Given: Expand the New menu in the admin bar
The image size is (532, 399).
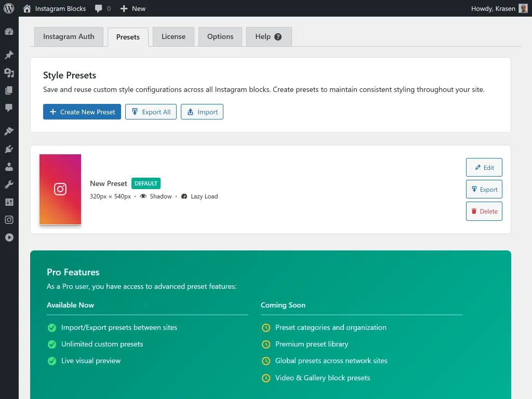Looking at the screenshot, I should click(132, 8).
